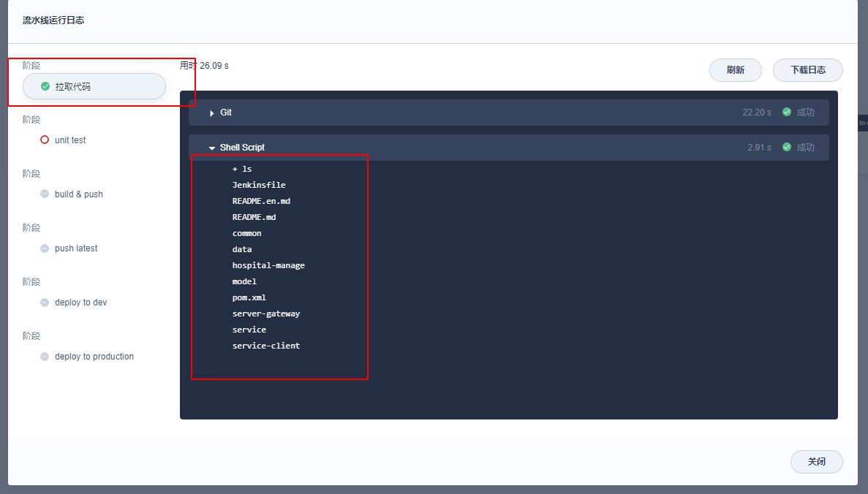Viewport: 868px width, 494px height.
Task: Click the Jenkinsfile entry in log output
Action: coord(259,185)
